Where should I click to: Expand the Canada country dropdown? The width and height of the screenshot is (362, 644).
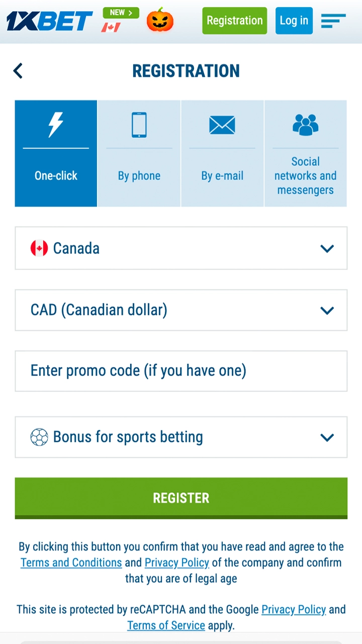click(181, 248)
